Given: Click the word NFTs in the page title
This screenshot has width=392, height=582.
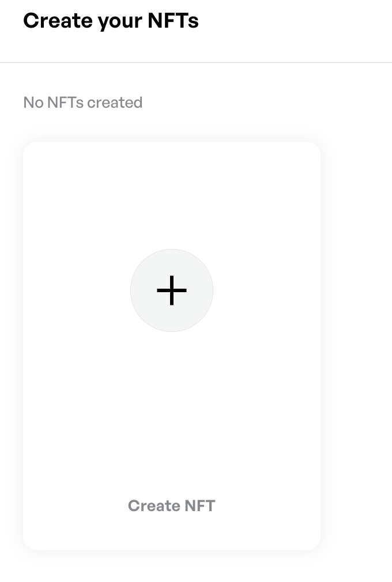Looking at the screenshot, I should tap(172, 21).
